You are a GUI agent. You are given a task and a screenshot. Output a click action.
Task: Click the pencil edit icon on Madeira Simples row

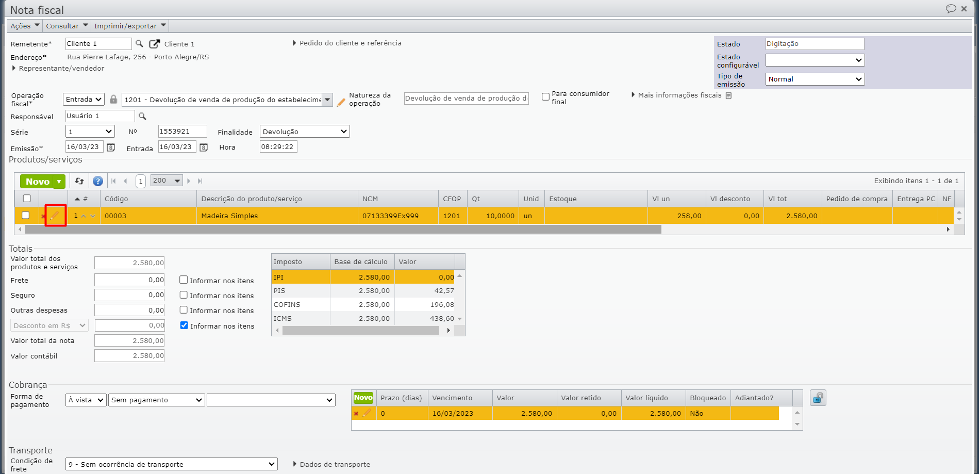click(x=55, y=216)
